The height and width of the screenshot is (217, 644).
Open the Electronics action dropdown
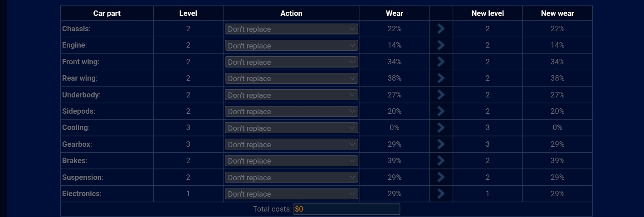coord(292,194)
